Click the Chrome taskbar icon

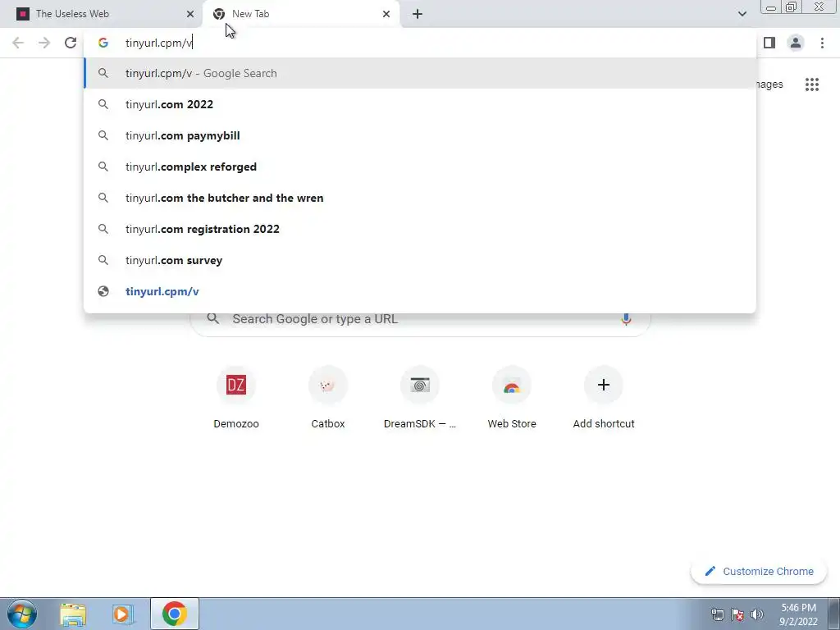pos(174,614)
